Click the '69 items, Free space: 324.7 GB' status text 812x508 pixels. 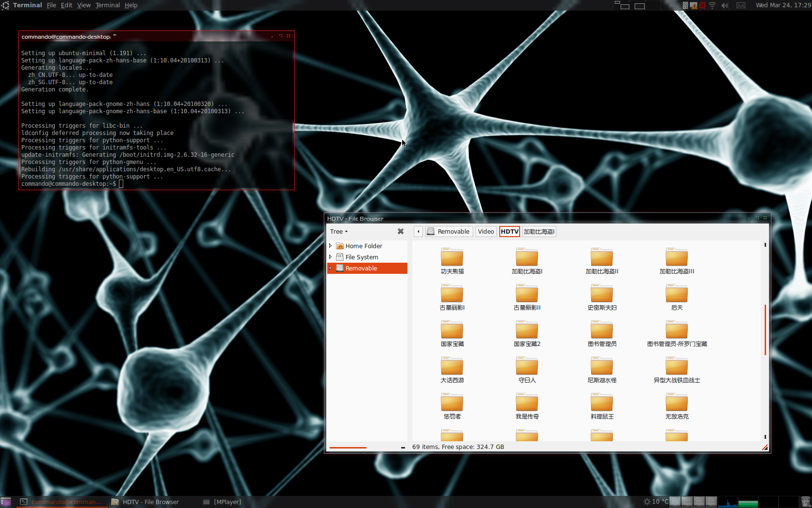458,447
